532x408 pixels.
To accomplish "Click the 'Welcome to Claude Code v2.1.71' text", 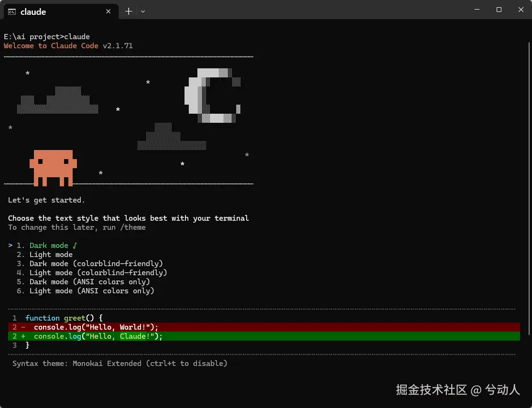I will pos(68,46).
